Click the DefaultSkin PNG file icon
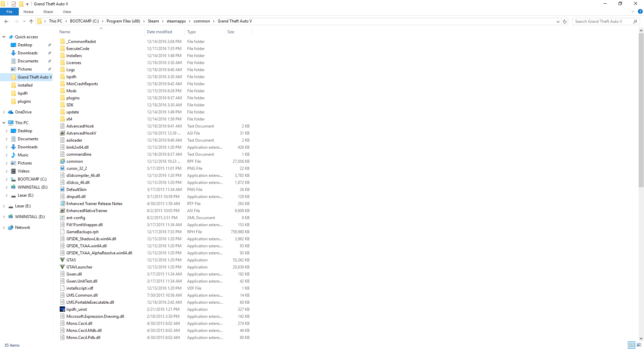The height and width of the screenshot is (349, 644). pyautogui.click(x=62, y=190)
